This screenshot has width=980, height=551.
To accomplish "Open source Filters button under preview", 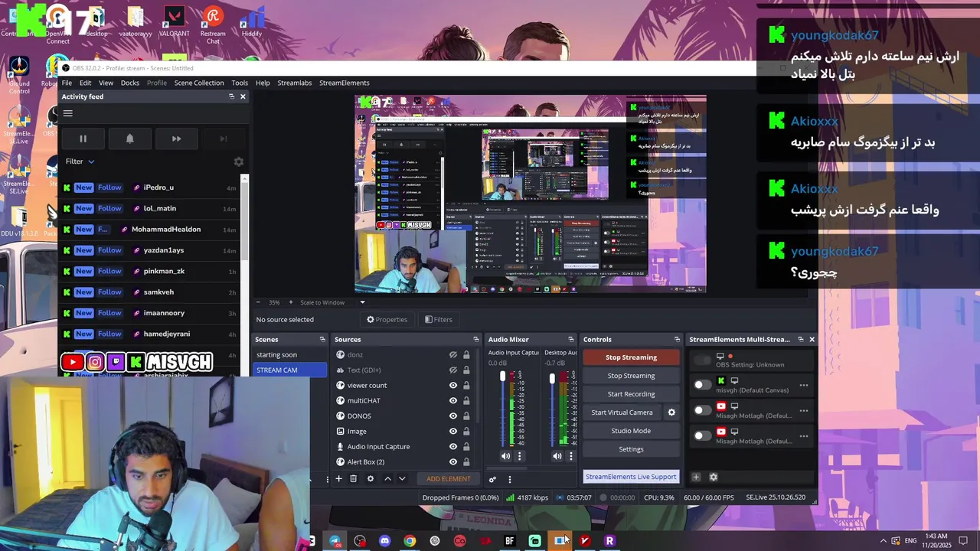I will [x=439, y=320].
